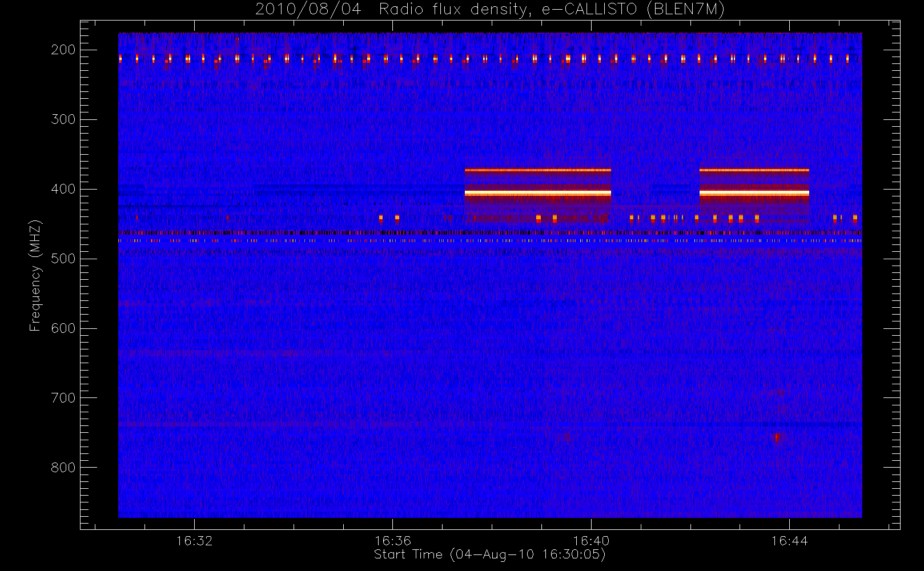Select the 200 frequency tick label
Screen dimensions: 924x571
63,50
